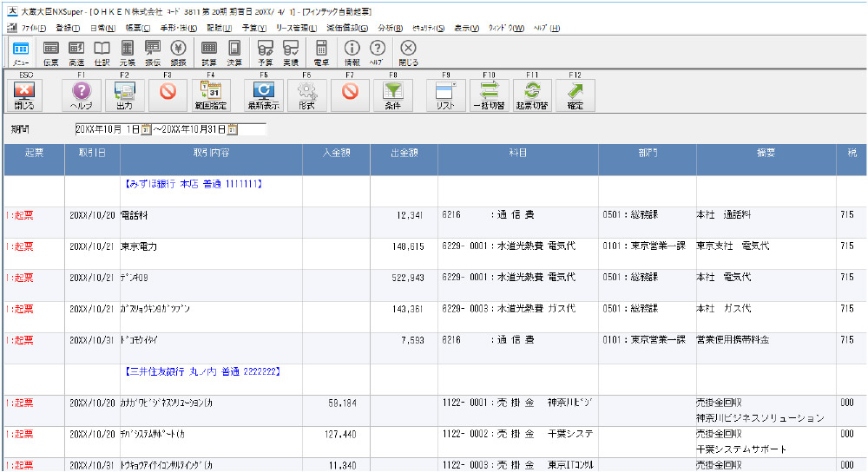
Task: Open the 決算 settlement icon
Action: 234,53
